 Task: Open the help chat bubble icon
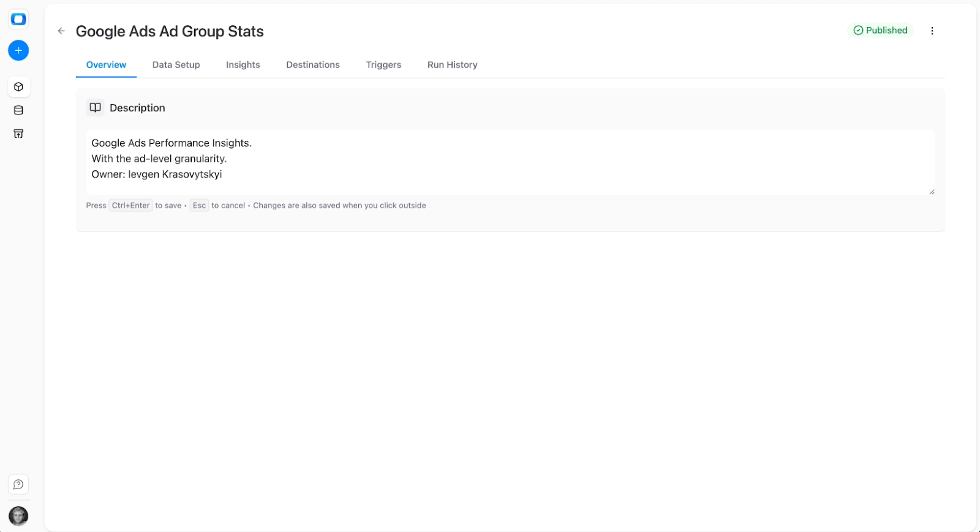coord(18,484)
